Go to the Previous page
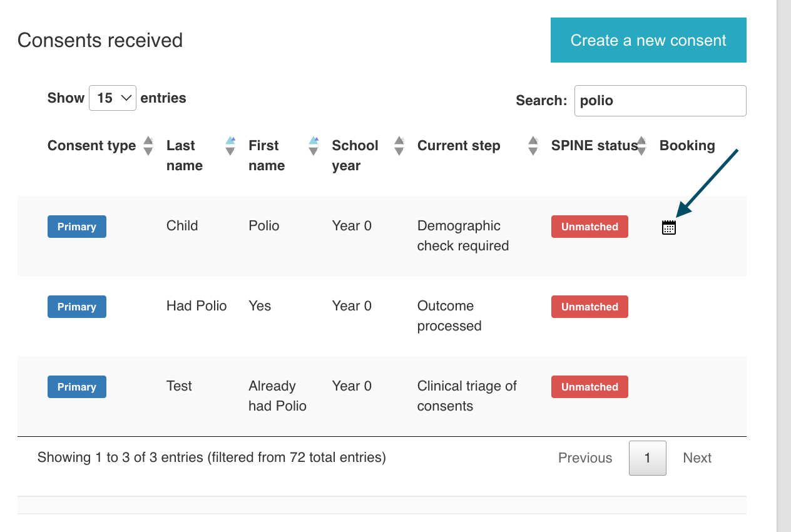 (584, 458)
